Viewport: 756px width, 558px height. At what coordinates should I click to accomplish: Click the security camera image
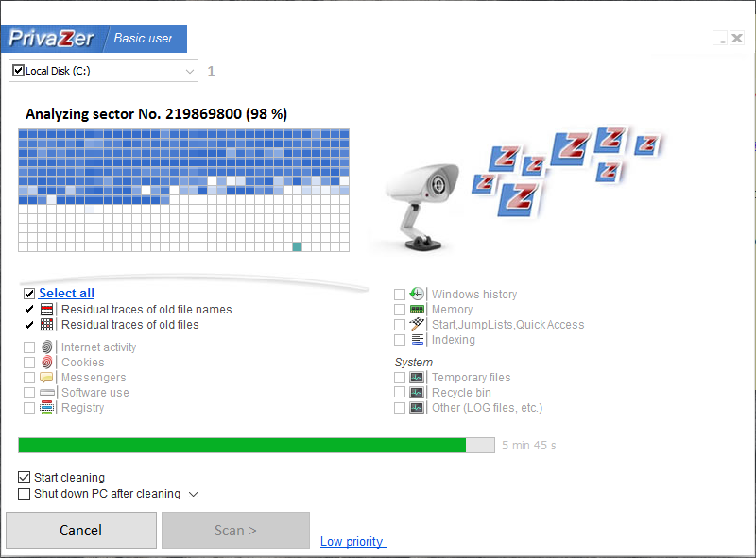click(x=423, y=207)
